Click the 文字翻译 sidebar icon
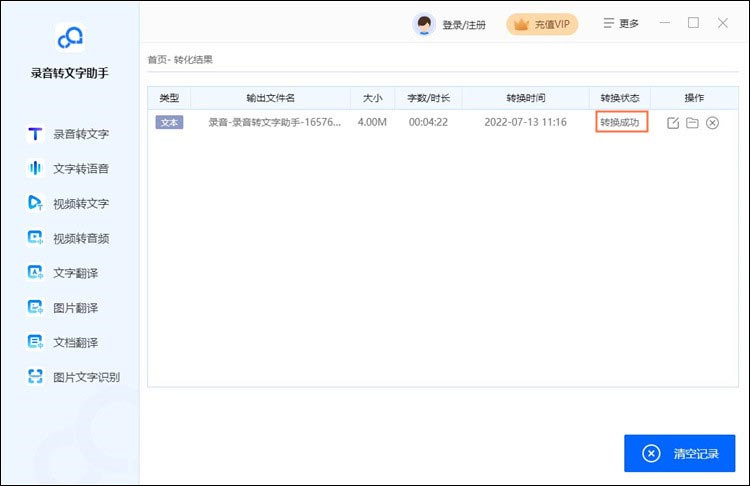Screen dimensions: 750x486 click(35, 273)
